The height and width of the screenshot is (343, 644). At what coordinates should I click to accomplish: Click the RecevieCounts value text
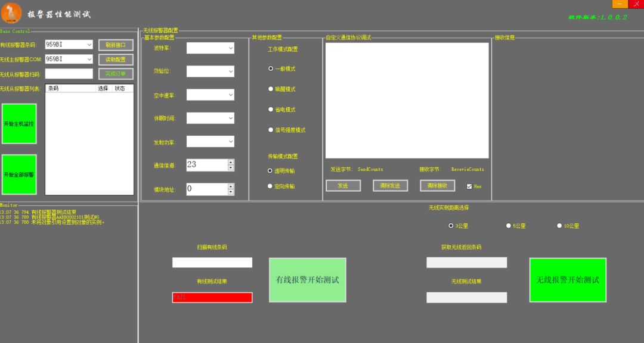(x=468, y=170)
